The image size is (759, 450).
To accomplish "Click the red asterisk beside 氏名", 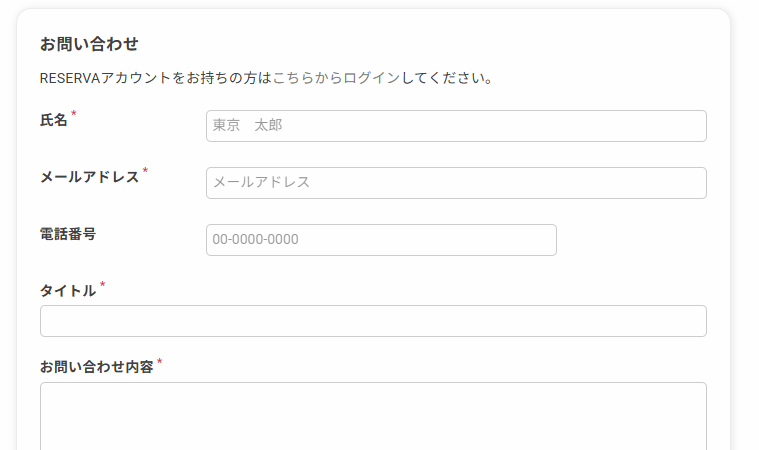I will [74, 114].
